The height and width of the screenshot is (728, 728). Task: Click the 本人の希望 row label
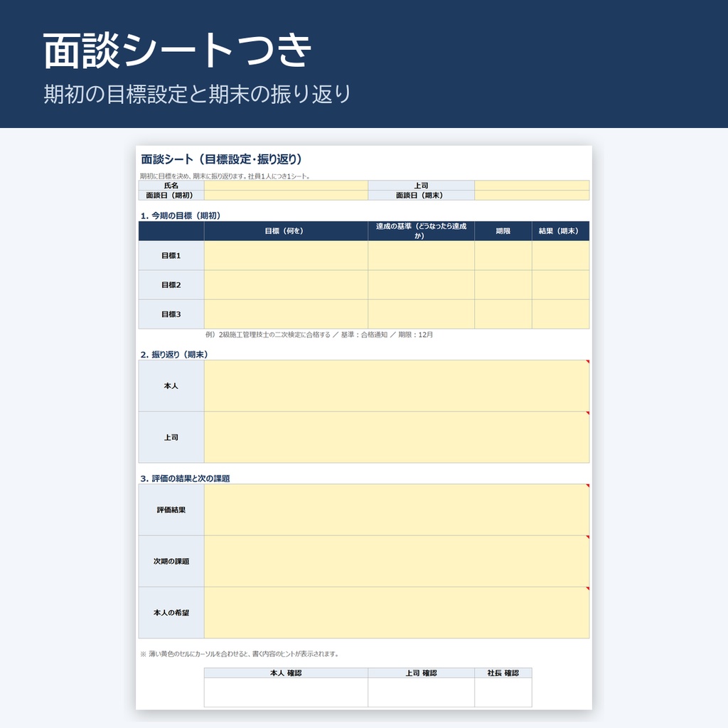(x=171, y=612)
